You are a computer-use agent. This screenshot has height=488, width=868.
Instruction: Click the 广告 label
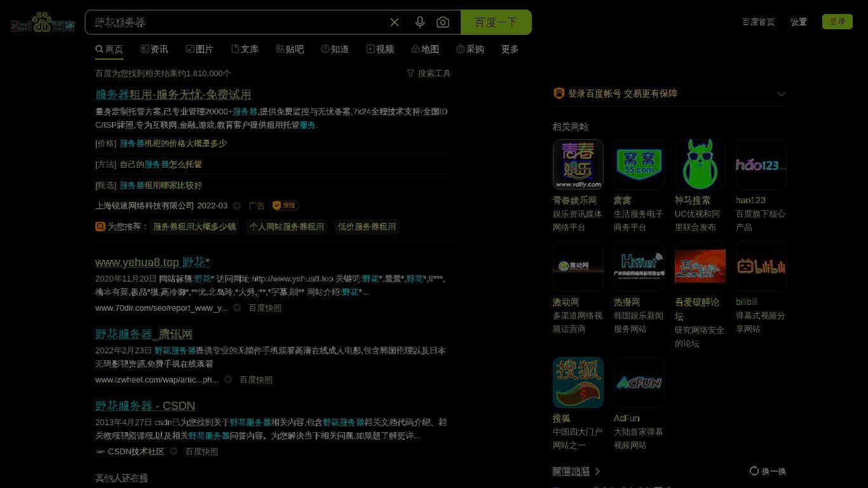click(257, 205)
